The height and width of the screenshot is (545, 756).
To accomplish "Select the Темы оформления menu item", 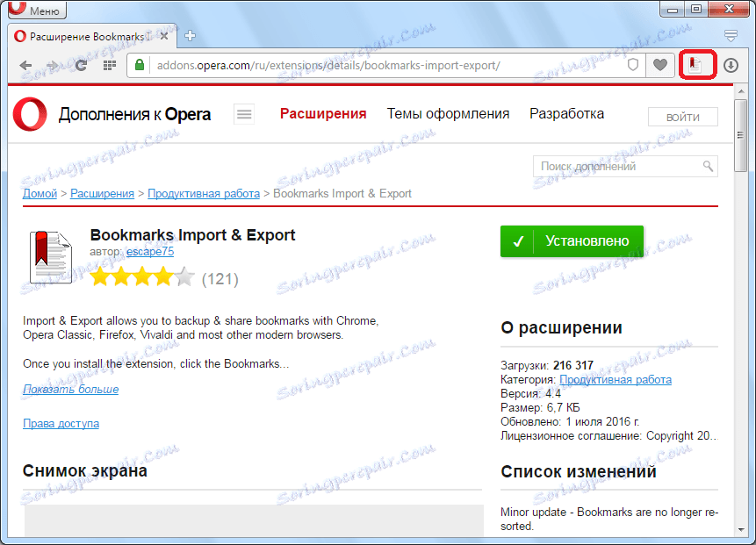I will click(448, 113).
